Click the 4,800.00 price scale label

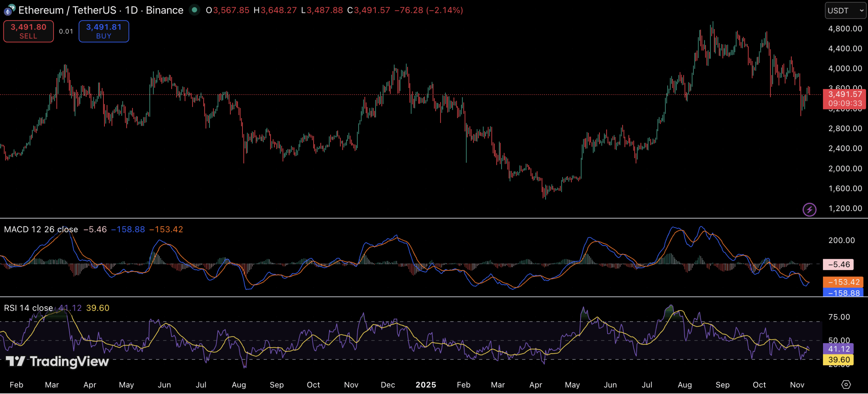tap(845, 28)
